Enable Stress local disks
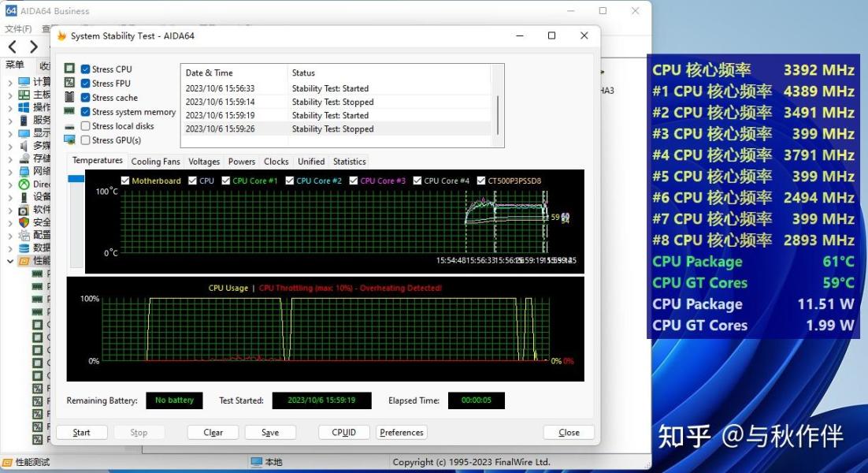The width and height of the screenshot is (868, 473). (85, 126)
